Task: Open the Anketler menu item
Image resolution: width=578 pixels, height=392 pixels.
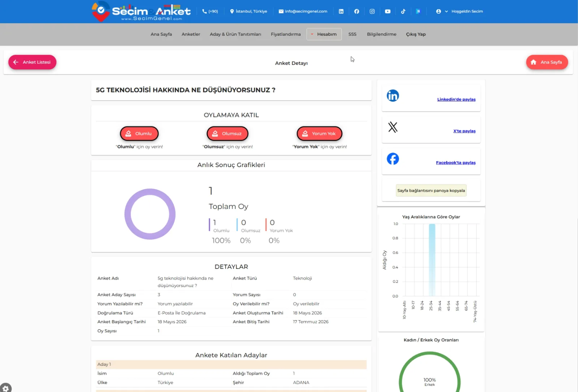Action: [191, 34]
